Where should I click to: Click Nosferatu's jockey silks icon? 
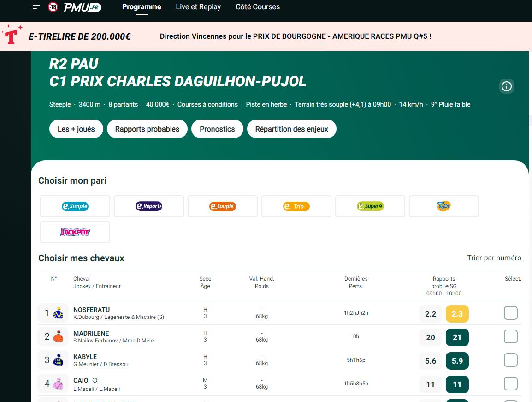(59, 313)
